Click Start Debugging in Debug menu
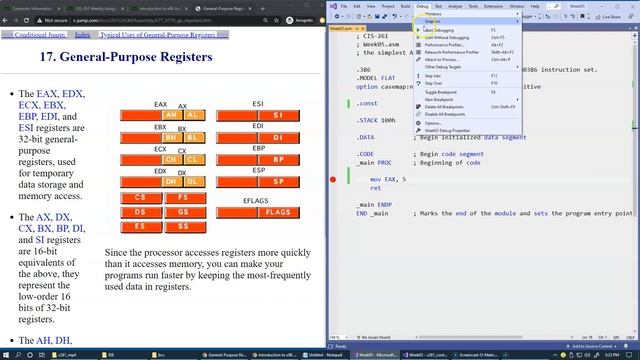 (x=467, y=30)
